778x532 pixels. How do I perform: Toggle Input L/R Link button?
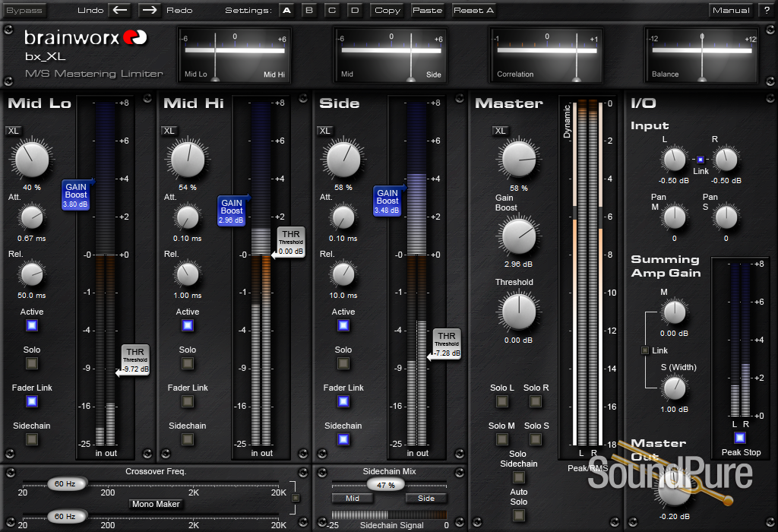(700, 160)
